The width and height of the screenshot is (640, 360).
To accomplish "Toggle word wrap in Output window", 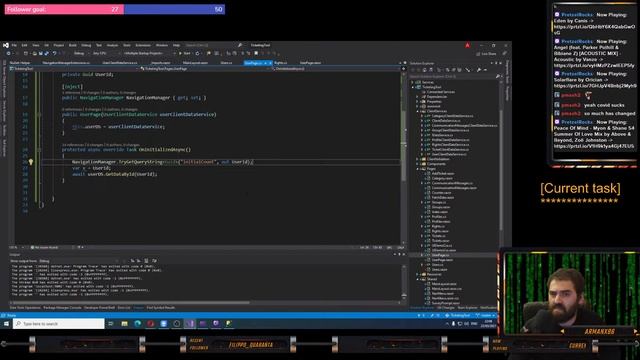I will tap(154, 261).
